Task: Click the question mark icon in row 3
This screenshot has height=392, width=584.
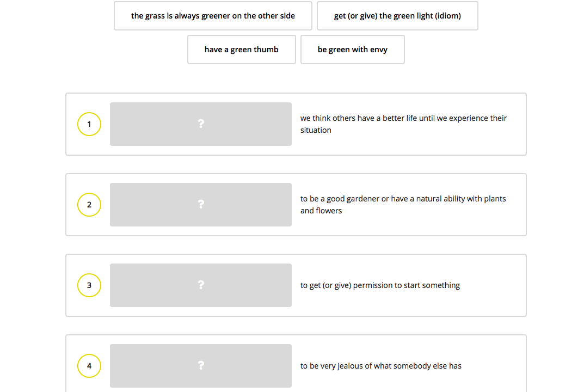Action: [x=201, y=285]
